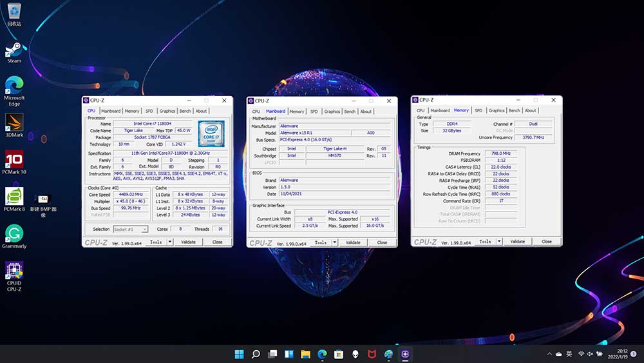Open the Windows Start menu
This screenshot has height=363, width=644.
[239, 354]
